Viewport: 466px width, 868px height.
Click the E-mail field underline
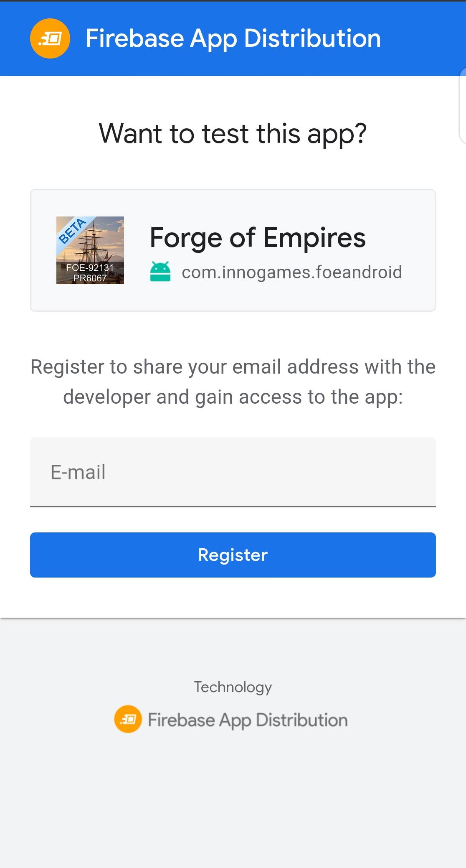[233, 507]
